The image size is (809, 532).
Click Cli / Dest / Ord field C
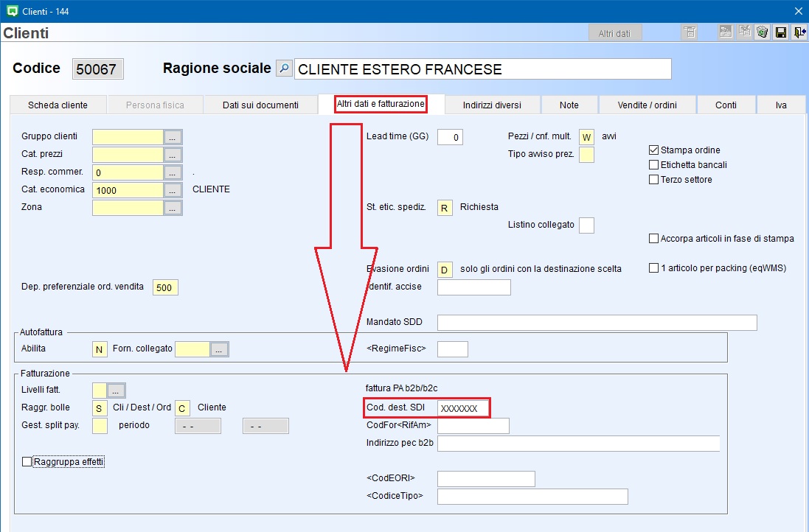(x=183, y=407)
